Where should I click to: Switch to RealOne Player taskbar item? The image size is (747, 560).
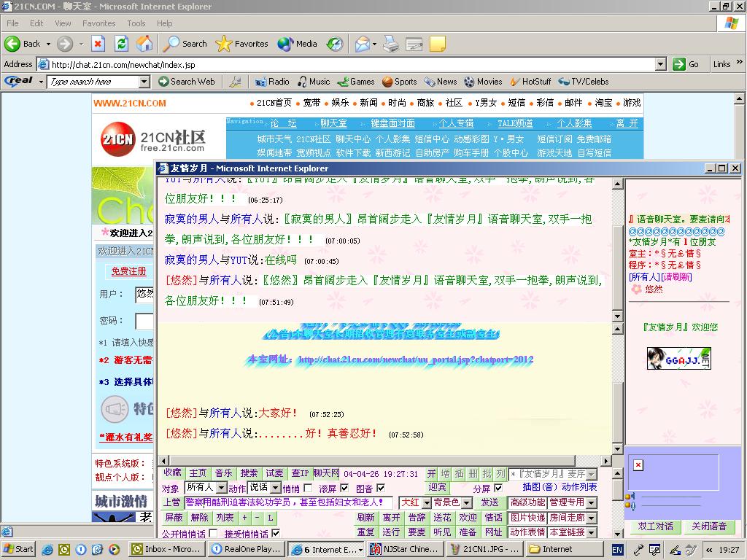click(x=247, y=550)
